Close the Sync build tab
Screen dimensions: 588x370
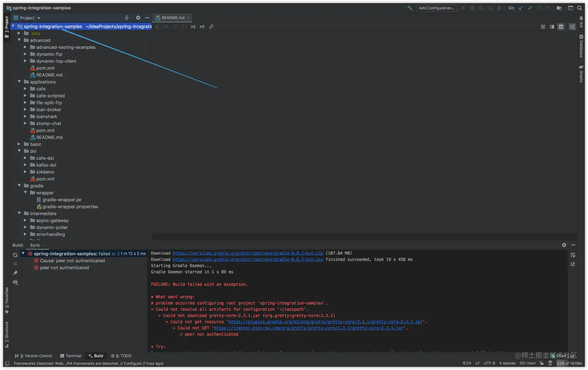tap(44, 245)
